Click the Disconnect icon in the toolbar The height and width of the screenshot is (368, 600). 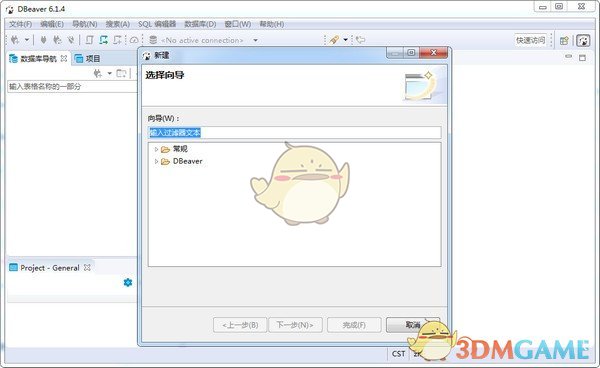click(71, 40)
